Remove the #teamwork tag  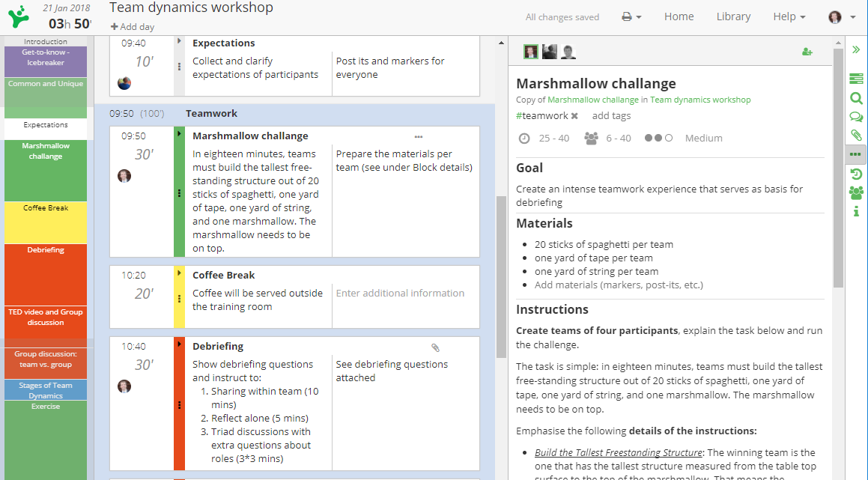[x=574, y=116]
